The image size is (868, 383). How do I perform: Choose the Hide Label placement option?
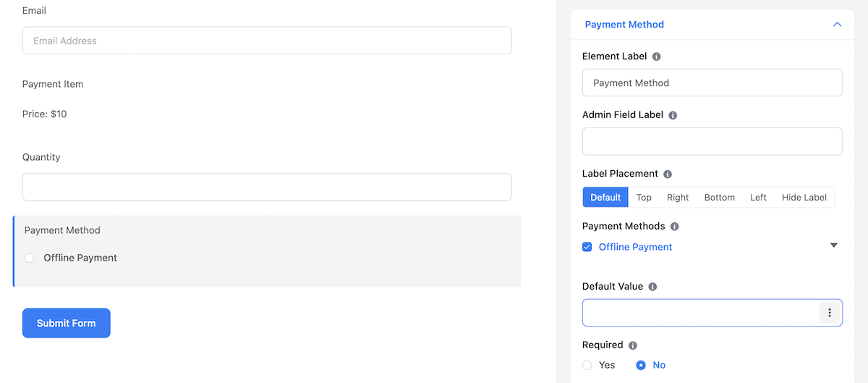click(804, 198)
